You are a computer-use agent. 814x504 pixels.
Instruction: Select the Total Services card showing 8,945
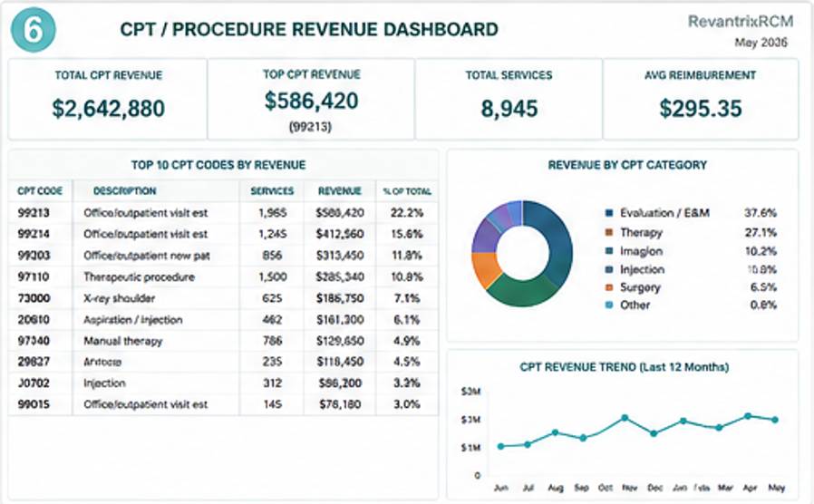(x=509, y=99)
